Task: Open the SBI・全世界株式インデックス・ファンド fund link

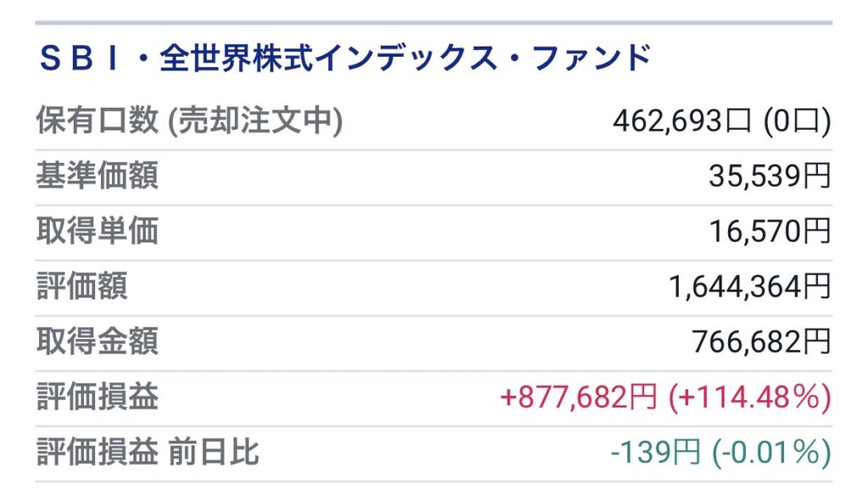Action: [x=346, y=59]
